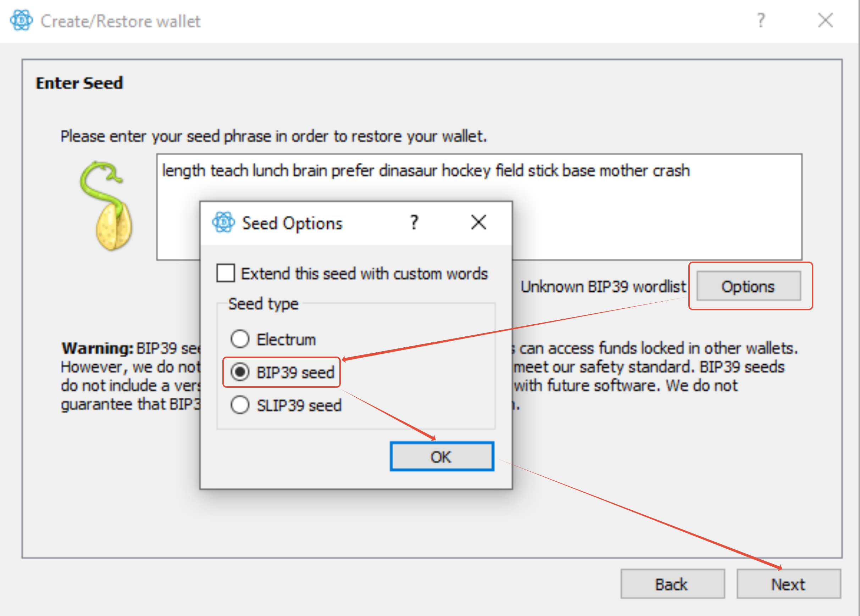Close the Create/Restore wallet window

pos(825,21)
